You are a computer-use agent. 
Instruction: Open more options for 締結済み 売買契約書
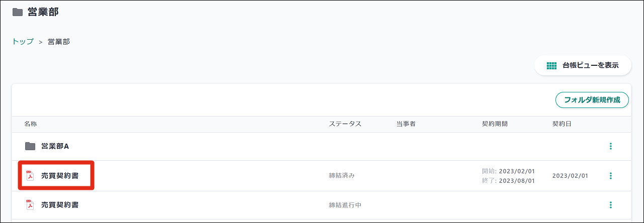pyautogui.click(x=611, y=176)
